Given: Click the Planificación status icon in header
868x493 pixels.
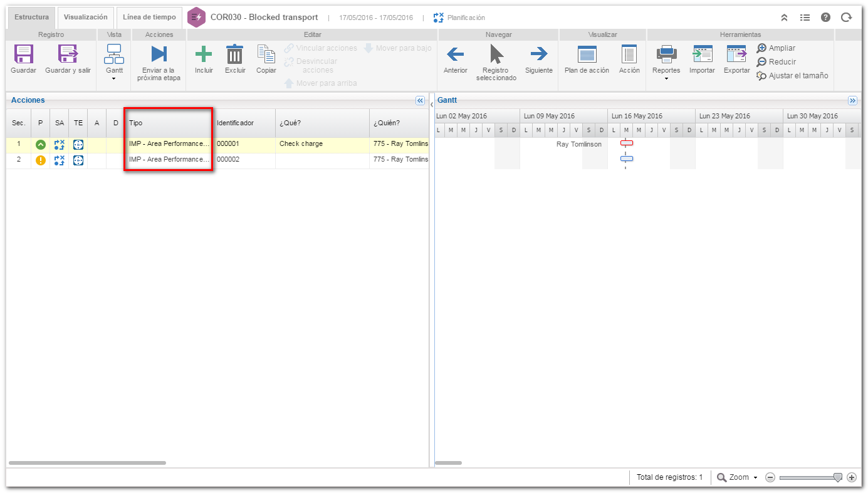Looking at the screenshot, I should [438, 18].
